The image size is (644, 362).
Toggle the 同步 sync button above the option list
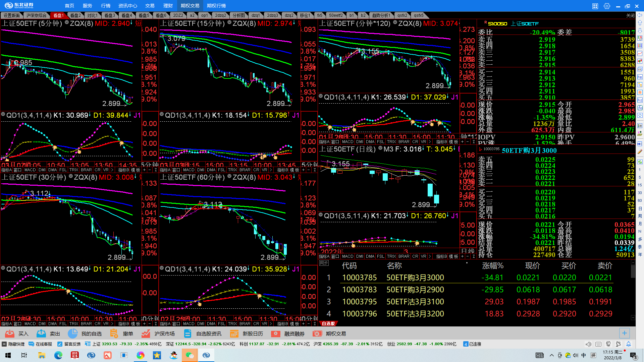(x=324, y=263)
